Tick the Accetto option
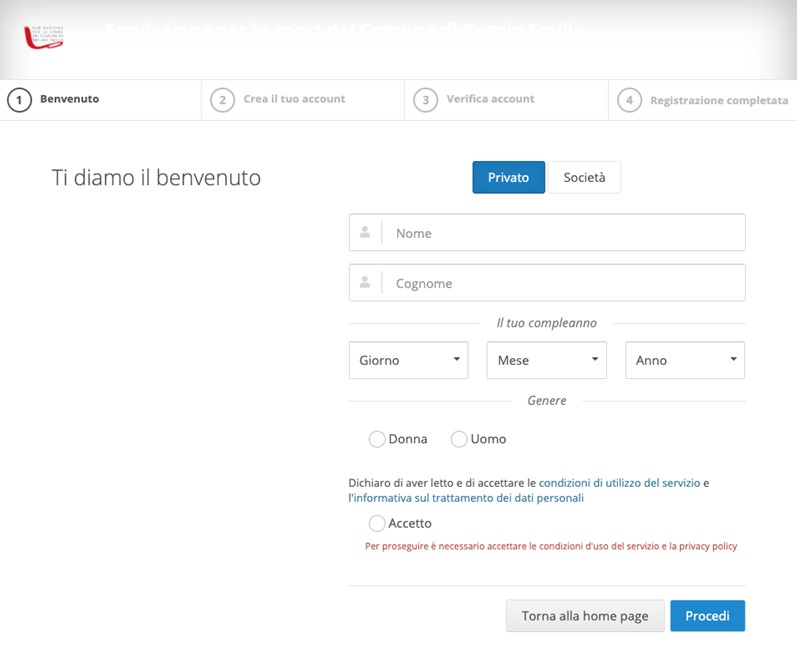 [377, 523]
